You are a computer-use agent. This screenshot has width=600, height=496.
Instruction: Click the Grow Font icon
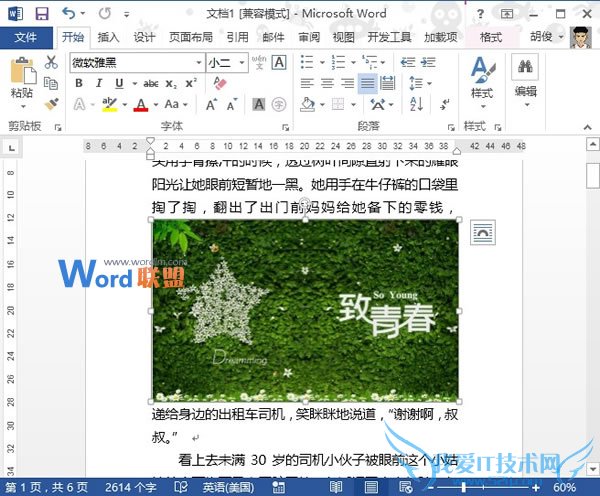coord(211,104)
